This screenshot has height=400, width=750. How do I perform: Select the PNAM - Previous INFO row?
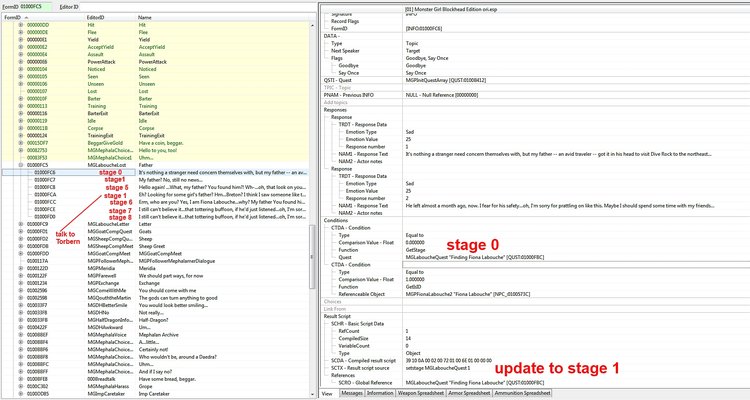coord(535,95)
